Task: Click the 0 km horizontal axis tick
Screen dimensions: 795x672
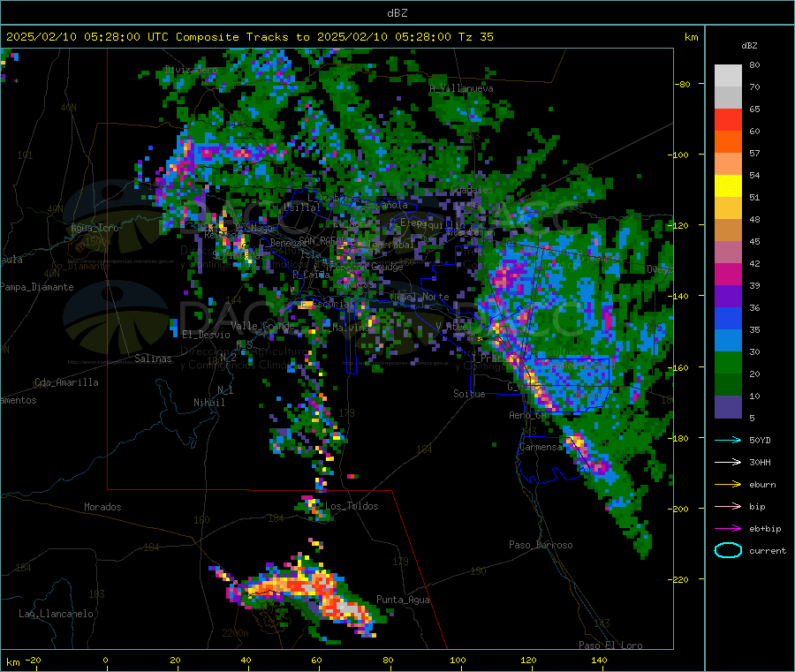Action: (x=105, y=660)
